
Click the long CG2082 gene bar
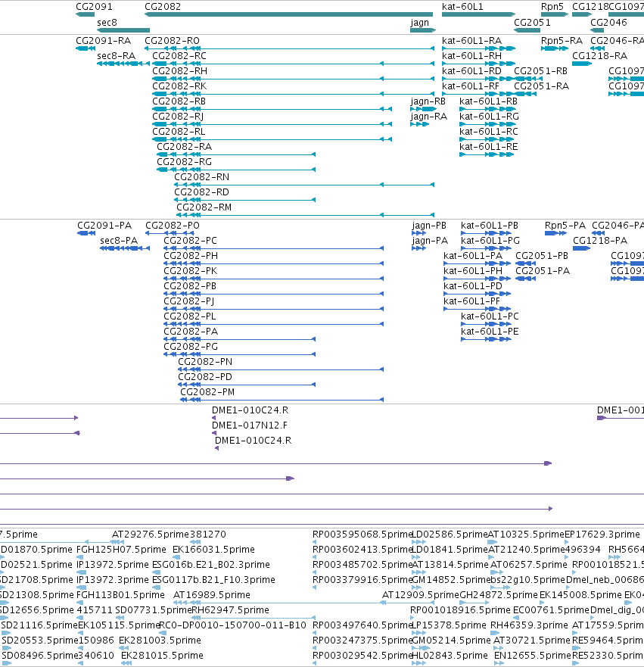click(288, 14)
